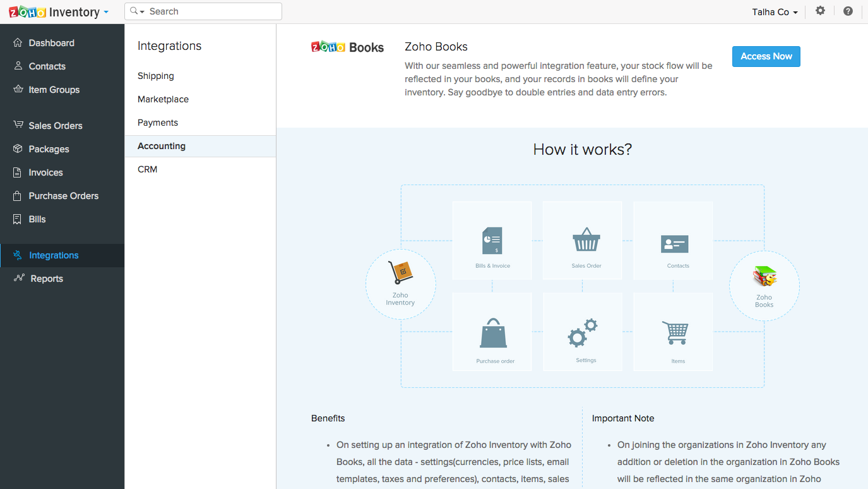868x489 pixels.
Task: Select Integrations in sidebar
Action: coord(62,255)
